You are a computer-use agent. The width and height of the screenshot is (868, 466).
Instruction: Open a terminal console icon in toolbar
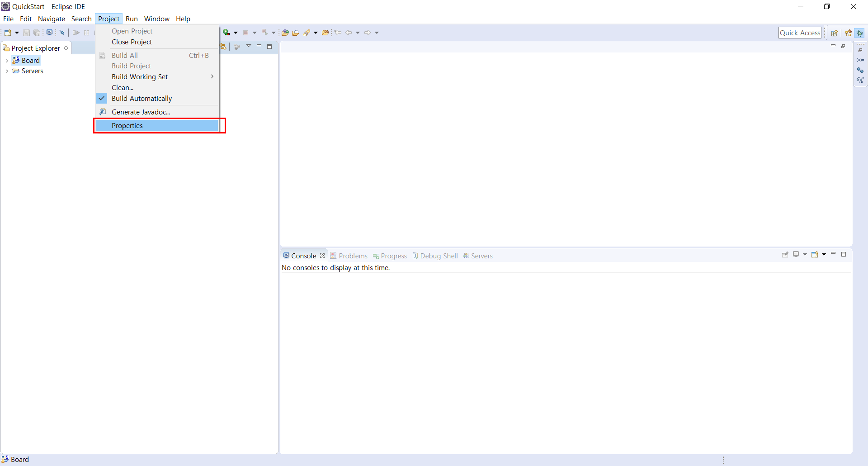tap(50, 33)
